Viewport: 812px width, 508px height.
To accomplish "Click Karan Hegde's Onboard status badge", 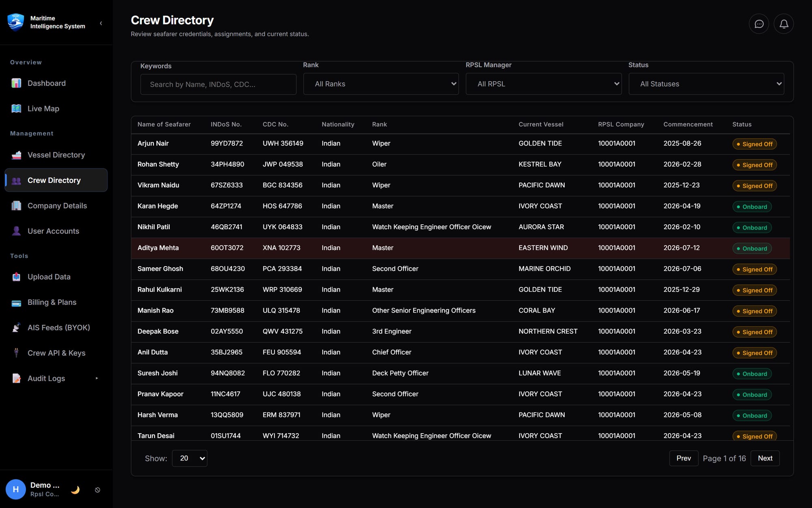I will (x=752, y=206).
